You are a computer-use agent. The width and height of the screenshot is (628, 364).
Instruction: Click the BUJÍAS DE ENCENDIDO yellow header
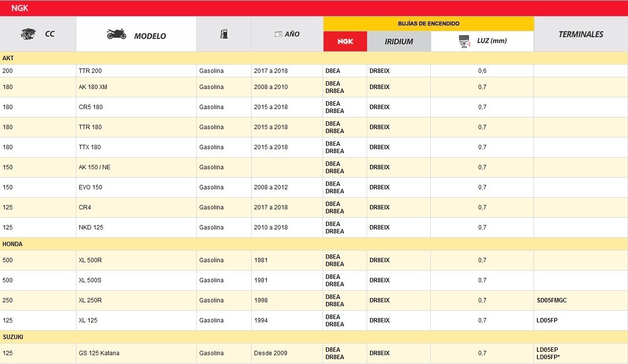tap(428, 23)
